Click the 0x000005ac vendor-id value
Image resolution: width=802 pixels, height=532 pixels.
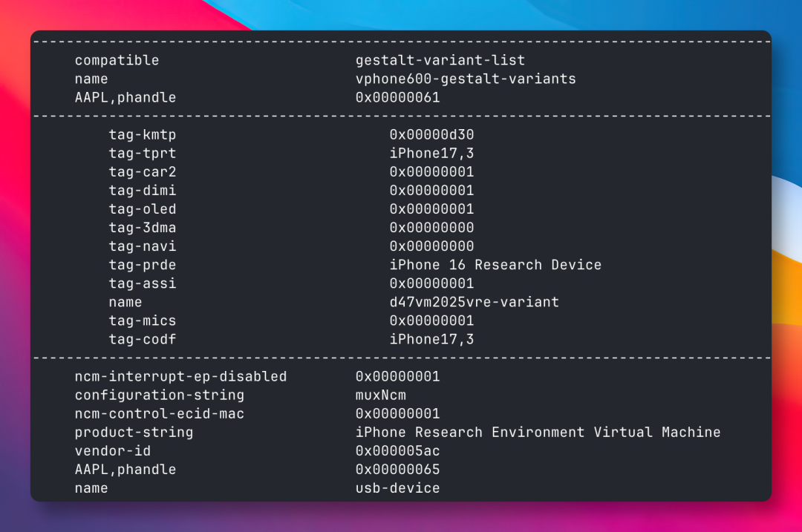pos(397,450)
